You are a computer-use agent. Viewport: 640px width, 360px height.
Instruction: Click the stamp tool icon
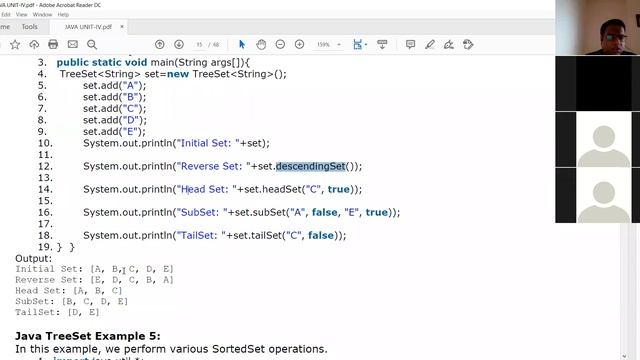(x=468, y=44)
